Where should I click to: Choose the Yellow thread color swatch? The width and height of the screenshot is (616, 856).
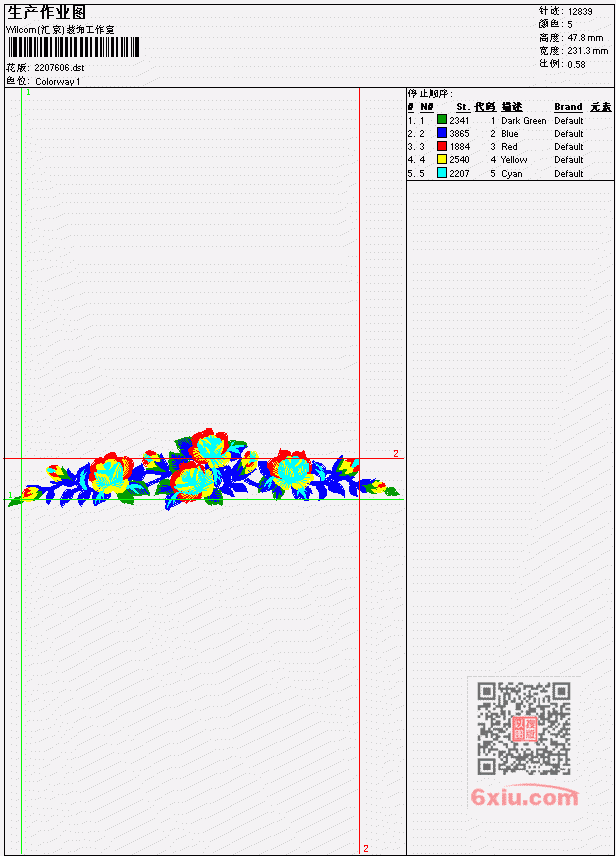(442, 159)
